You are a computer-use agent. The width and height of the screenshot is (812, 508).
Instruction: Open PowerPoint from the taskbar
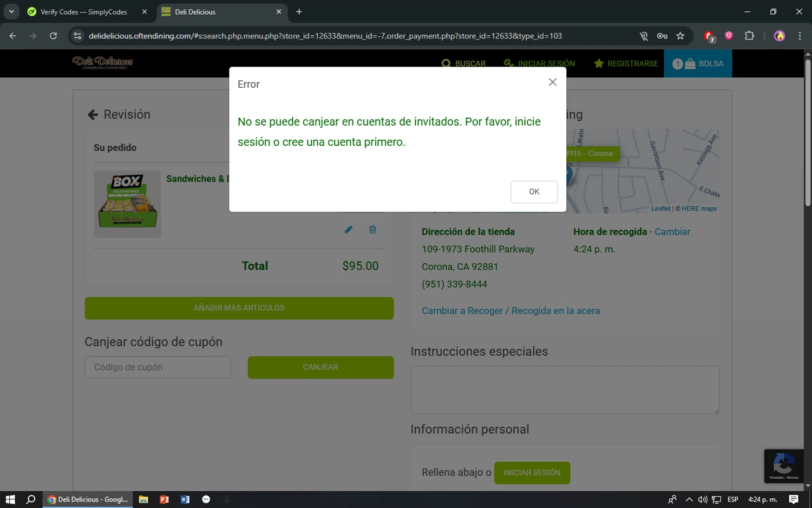[164, 499]
